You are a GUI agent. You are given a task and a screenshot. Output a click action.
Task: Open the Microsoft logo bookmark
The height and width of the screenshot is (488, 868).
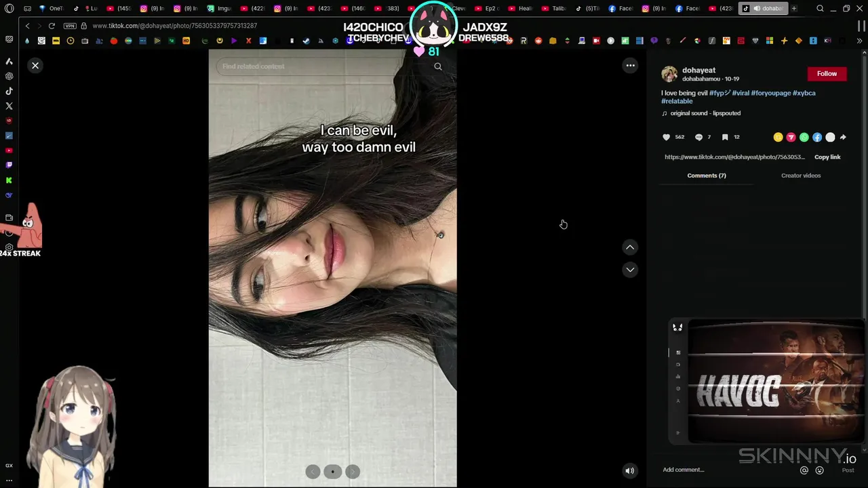pos(770,41)
